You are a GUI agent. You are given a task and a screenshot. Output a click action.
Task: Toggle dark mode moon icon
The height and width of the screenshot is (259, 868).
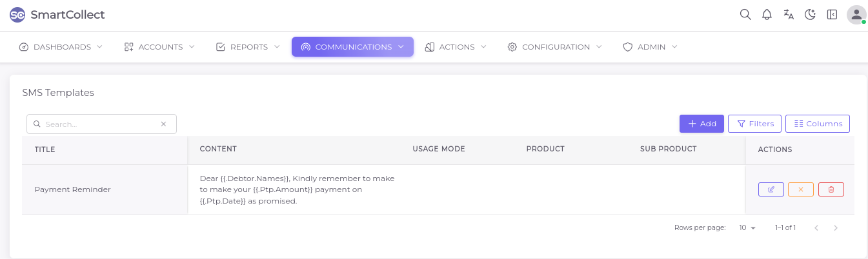[x=811, y=14]
